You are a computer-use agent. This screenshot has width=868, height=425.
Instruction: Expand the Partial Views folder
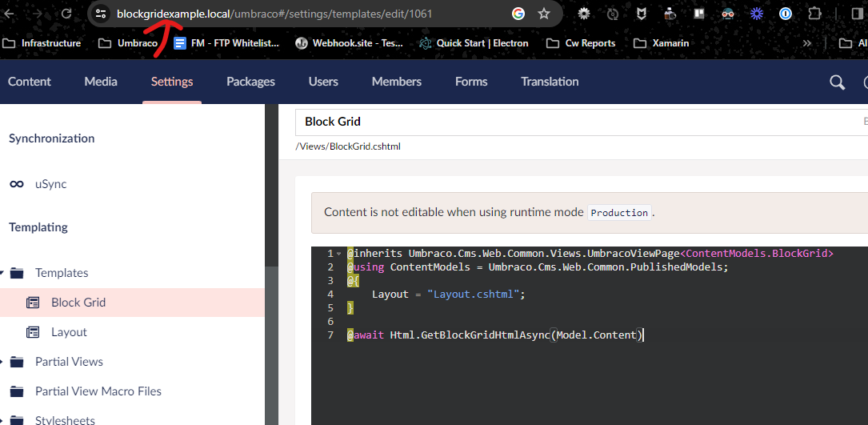click(2, 362)
